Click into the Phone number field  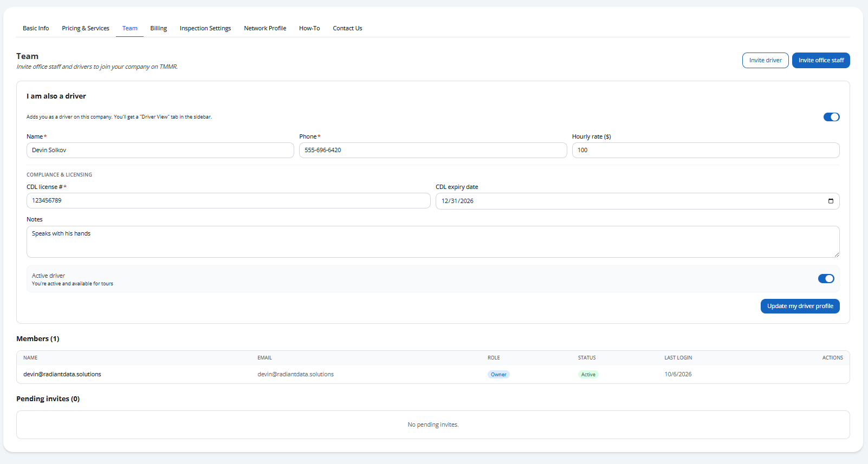[x=433, y=150]
